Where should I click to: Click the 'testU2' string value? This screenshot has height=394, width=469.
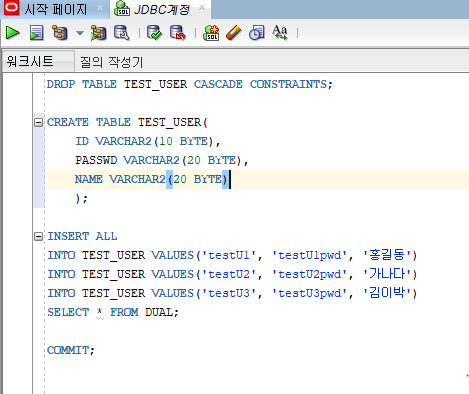[229, 274]
